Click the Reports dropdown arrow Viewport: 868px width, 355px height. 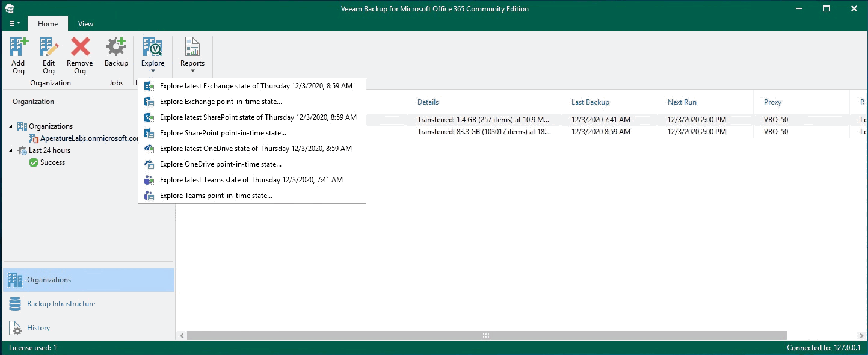coord(192,71)
